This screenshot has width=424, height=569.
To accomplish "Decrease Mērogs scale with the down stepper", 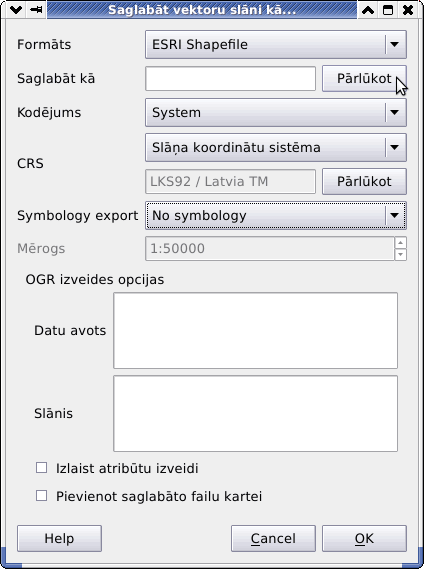I will pyautogui.click(x=400, y=254).
